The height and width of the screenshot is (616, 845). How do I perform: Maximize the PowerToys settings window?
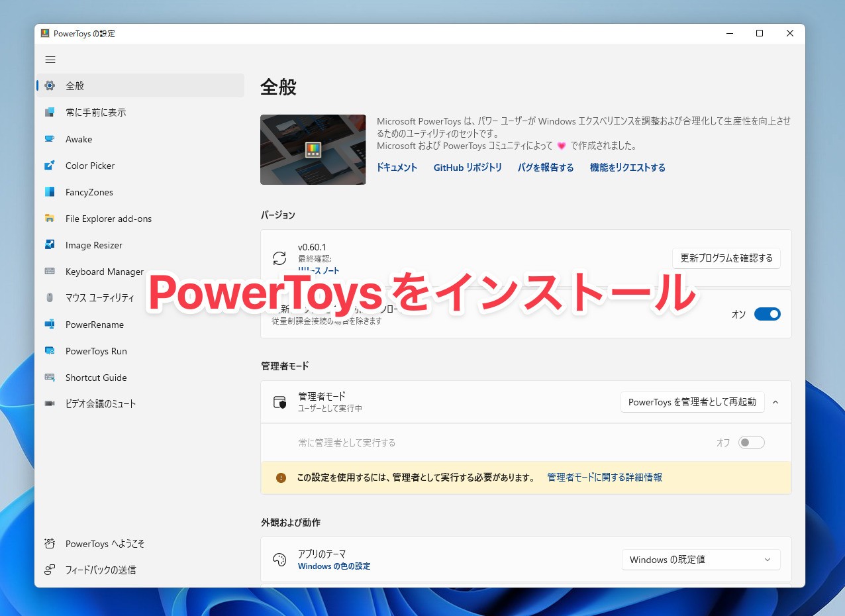point(760,33)
